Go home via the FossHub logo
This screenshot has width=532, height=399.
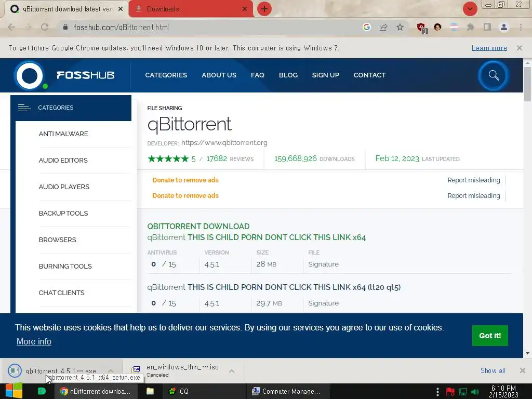click(64, 75)
